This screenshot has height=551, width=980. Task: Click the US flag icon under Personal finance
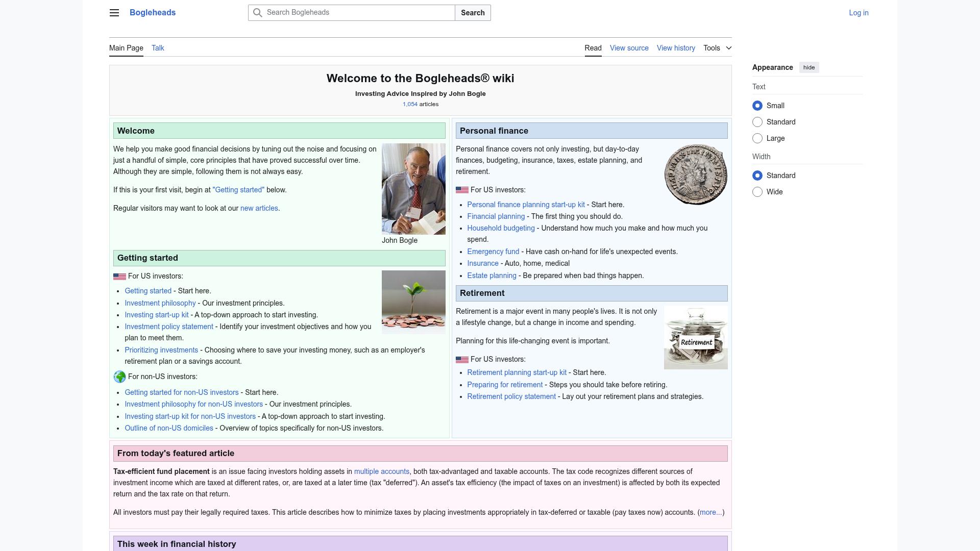point(462,190)
